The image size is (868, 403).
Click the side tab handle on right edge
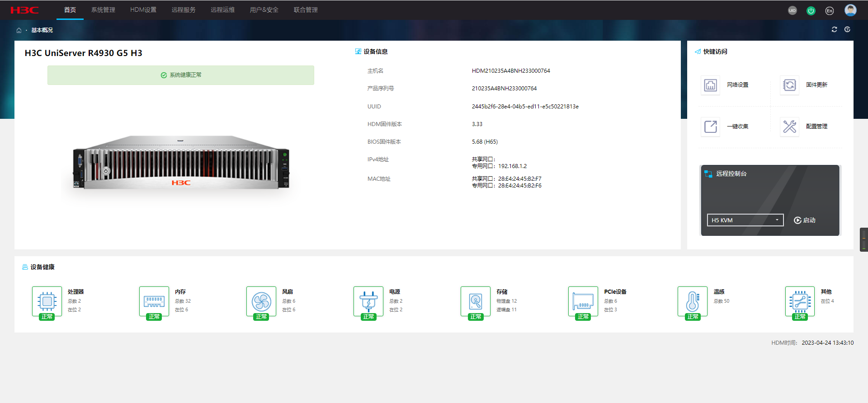[x=864, y=239]
